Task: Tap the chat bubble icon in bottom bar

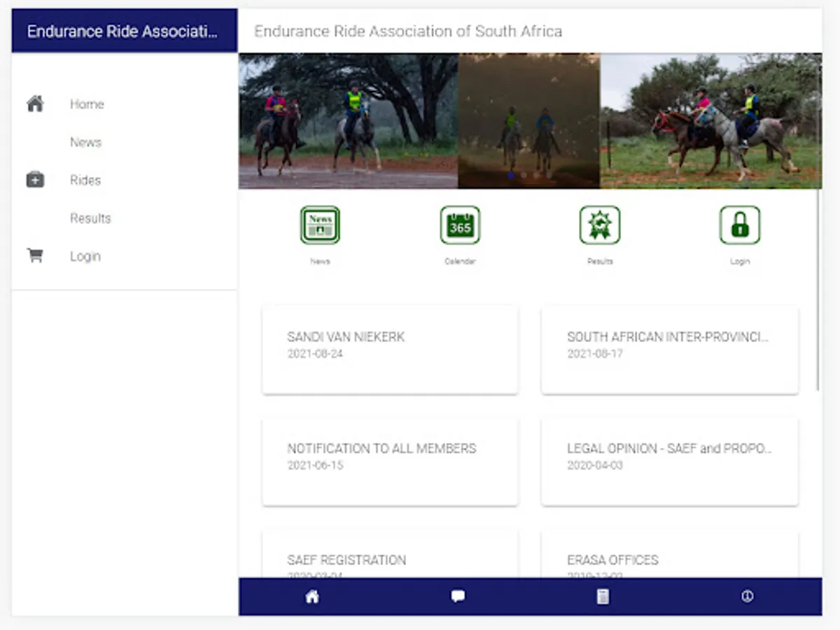Action: (x=458, y=596)
